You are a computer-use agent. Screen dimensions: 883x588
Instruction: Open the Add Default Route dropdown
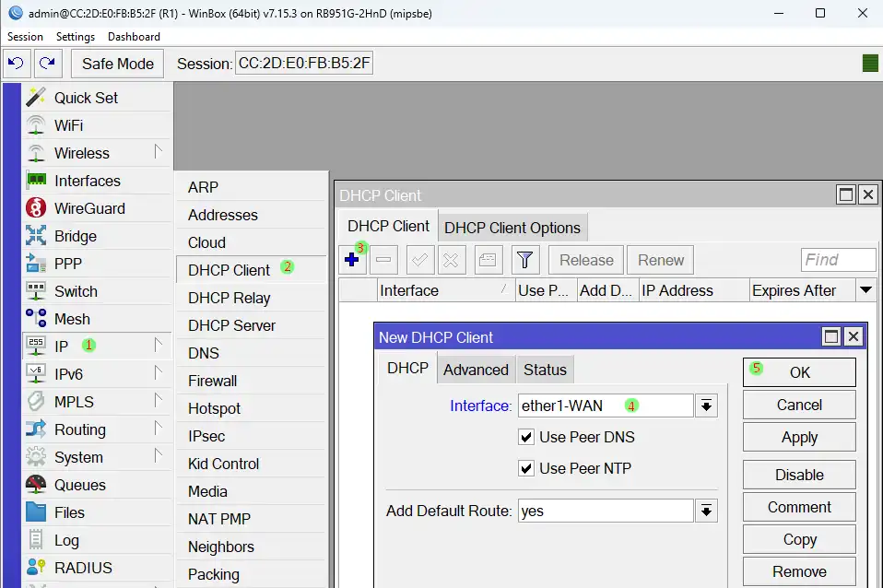(707, 511)
